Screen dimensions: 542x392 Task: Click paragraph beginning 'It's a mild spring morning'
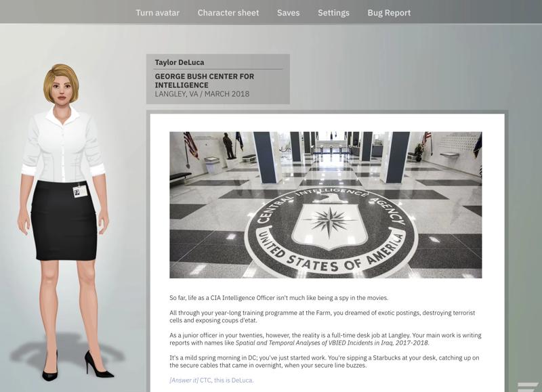[x=325, y=362]
